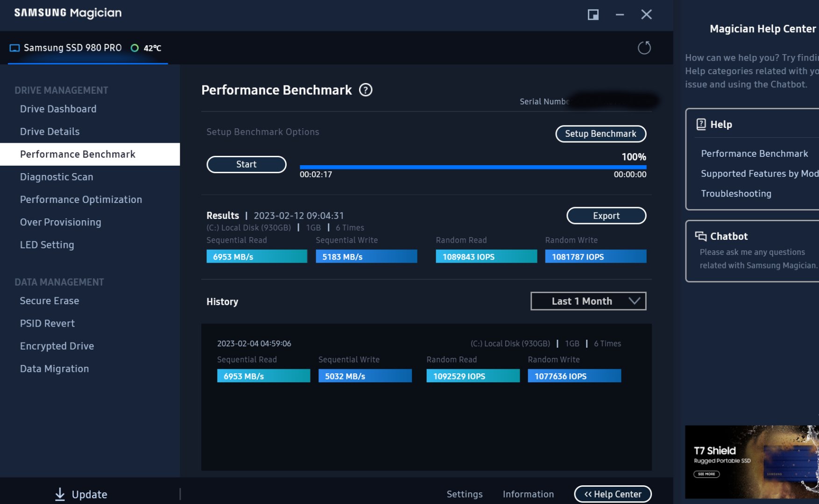Open PSID Revert
Viewport: 819px width, 504px height.
point(48,323)
